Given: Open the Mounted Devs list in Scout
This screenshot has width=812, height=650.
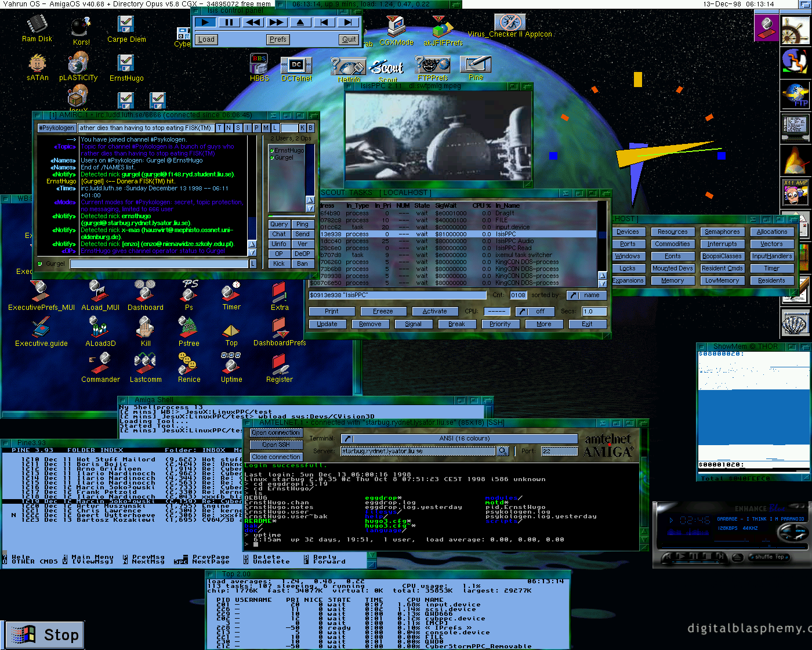Looking at the screenshot, I should point(673,269).
